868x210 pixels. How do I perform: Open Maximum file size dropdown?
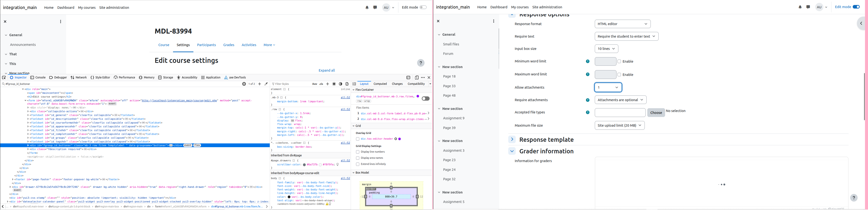pos(619,126)
